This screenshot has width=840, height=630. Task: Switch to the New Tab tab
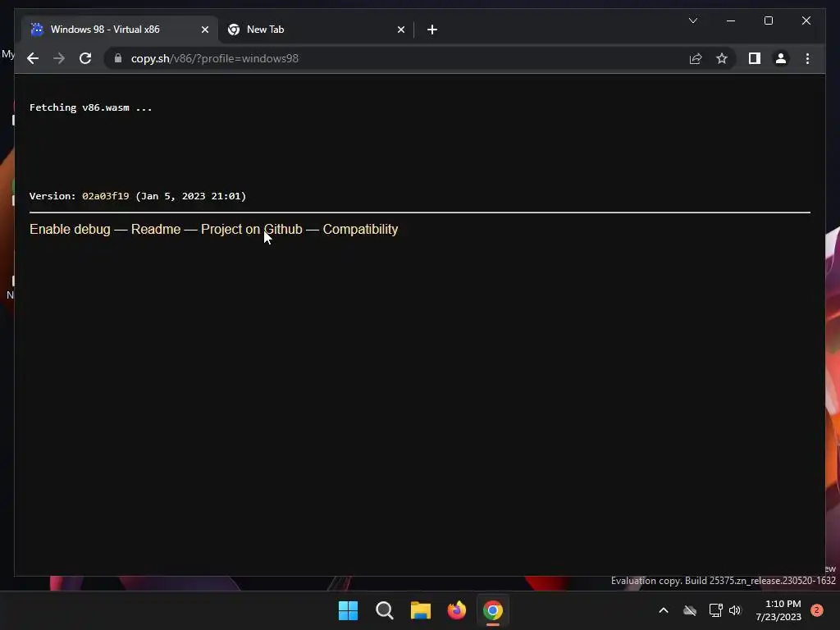316,30
